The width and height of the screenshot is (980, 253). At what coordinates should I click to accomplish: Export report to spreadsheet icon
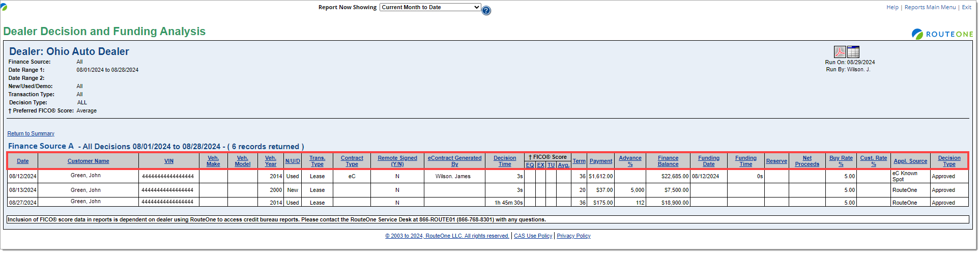pos(853,52)
